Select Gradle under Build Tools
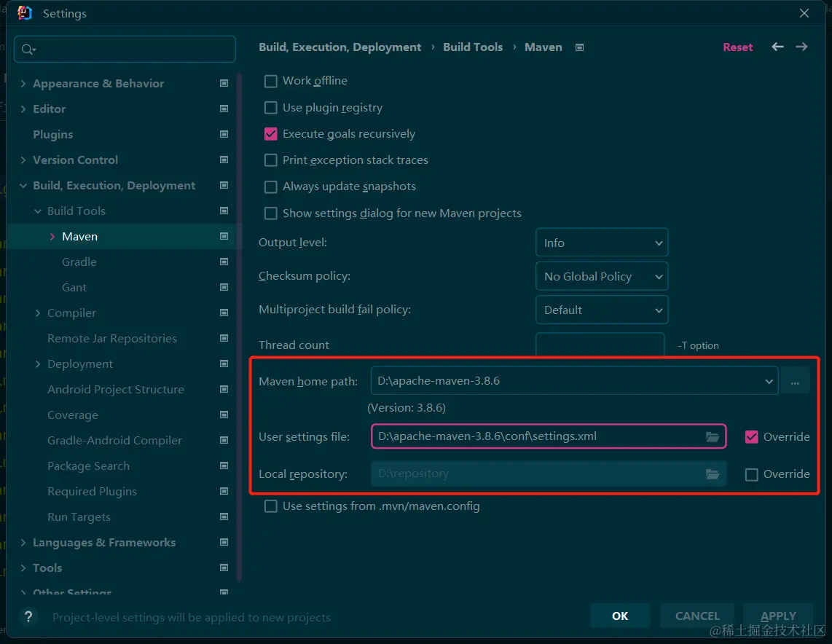This screenshot has width=832, height=644. pyautogui.click(x=79, y=262)
